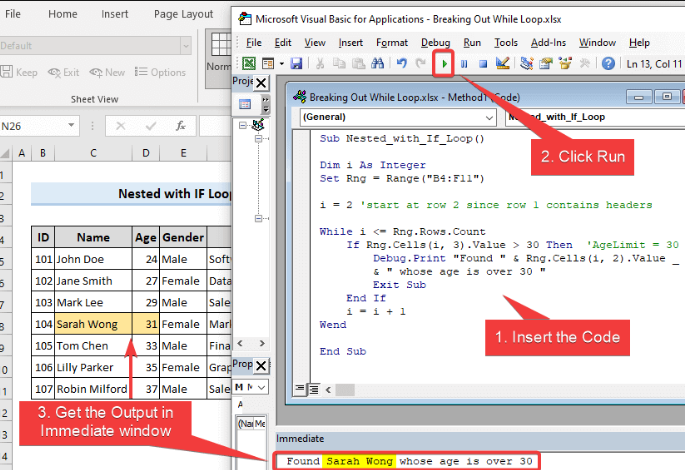This screenshot has height=470, width=685.
Task: Open the Run menu
Action: coord(472,43)
